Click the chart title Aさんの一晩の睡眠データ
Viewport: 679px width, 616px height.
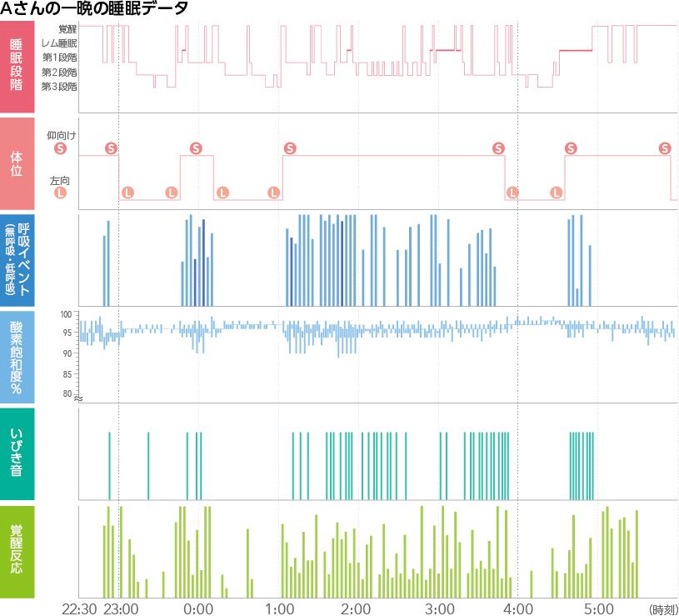[x=94, y=8]
